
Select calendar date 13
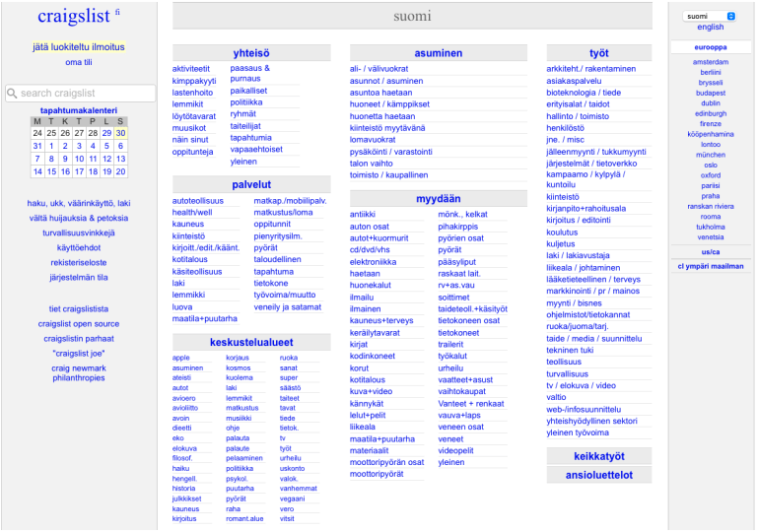[x=120, y=159]
